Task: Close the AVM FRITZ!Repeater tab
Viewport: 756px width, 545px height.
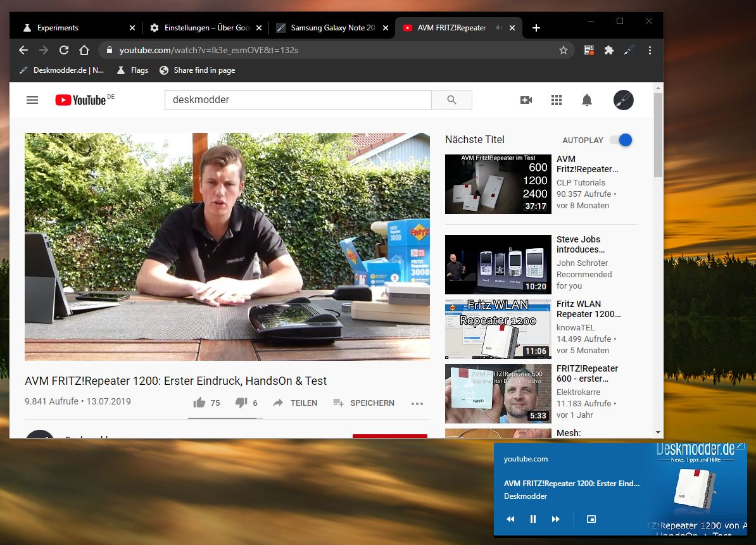Action: coord(512,28)
